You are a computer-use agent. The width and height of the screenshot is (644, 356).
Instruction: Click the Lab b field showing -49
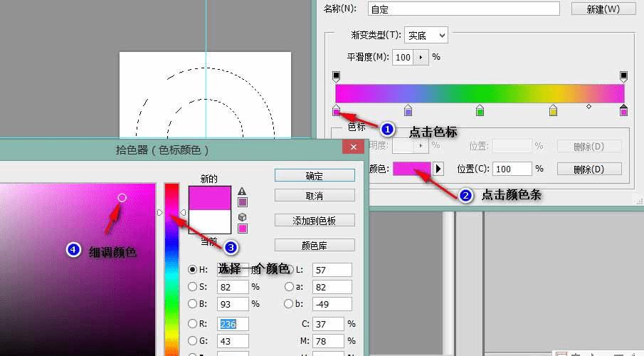[332, 304]
